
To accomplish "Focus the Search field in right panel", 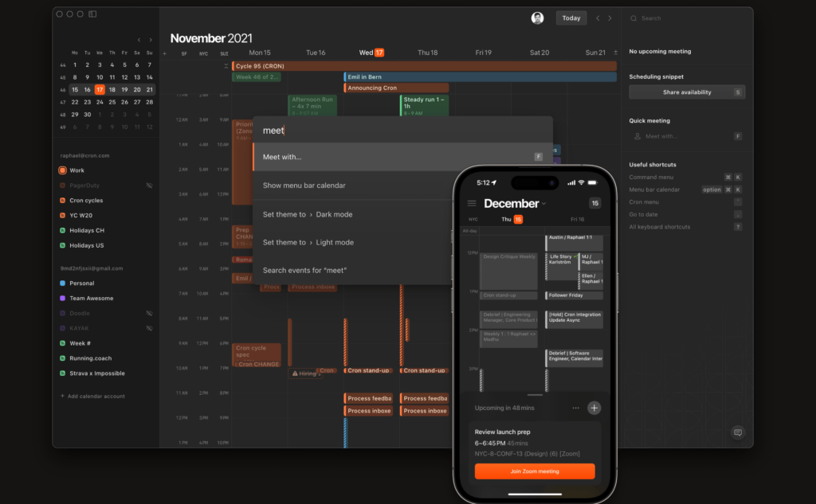I will pos(687,18).
